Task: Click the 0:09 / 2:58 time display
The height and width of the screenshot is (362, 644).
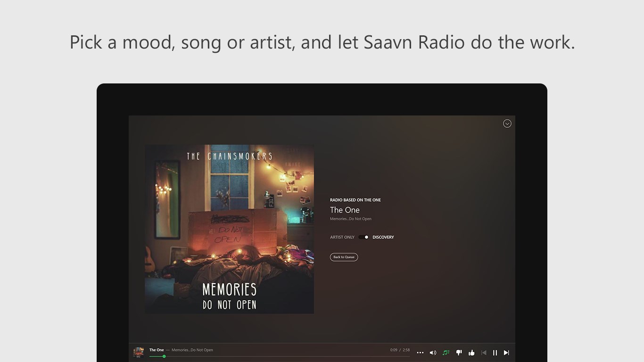Action: click(400, 350)
